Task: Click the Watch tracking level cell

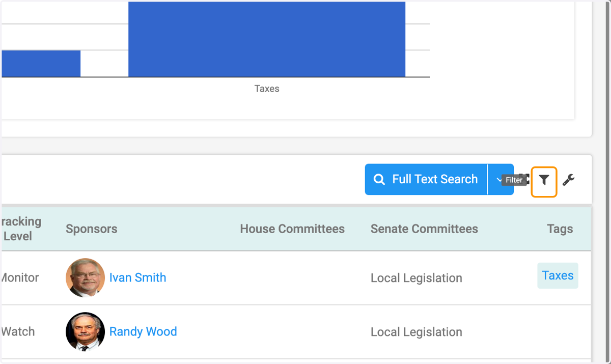Action: tap(18, 331)
